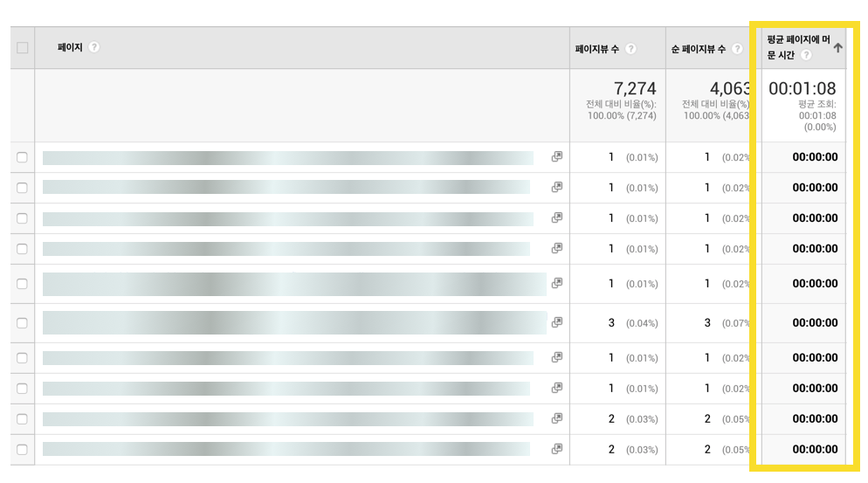Open first row's page in new window

click(556, 157)
